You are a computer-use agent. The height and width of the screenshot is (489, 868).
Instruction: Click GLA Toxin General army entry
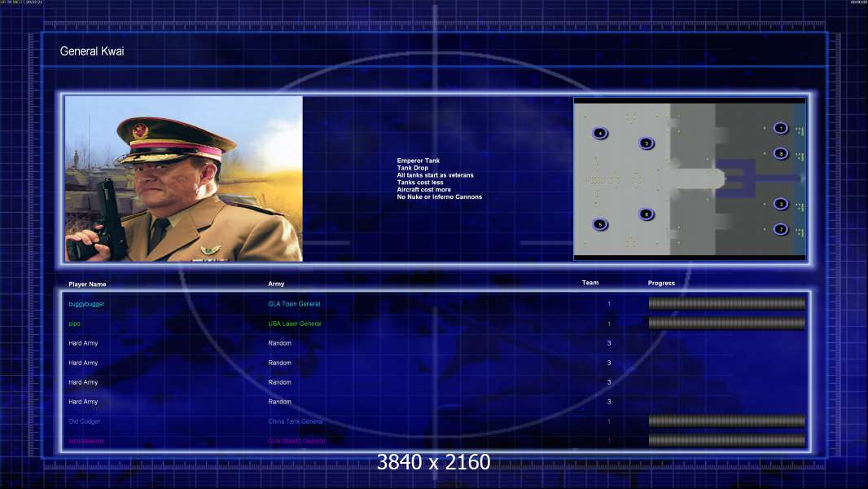[294, 304]
